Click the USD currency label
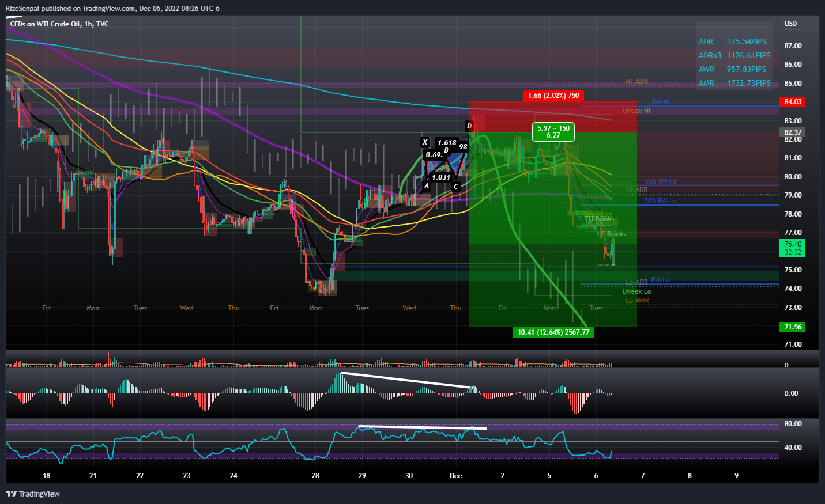This screenshot has height=504, width=825. click(790, 24)
